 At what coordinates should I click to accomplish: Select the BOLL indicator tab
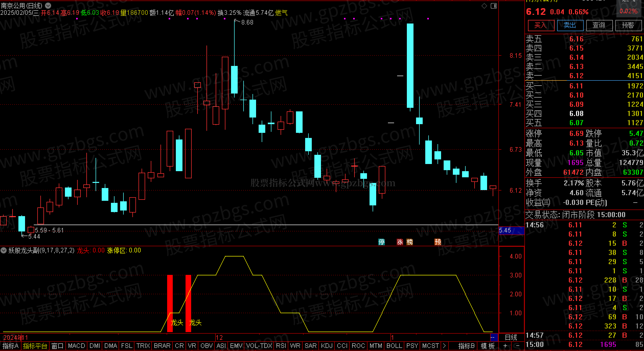point(394,346)
